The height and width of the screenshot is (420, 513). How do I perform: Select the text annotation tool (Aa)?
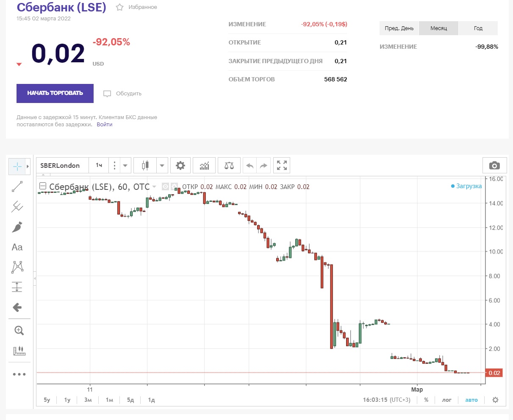pyautogui.click(x=17, y=247)
